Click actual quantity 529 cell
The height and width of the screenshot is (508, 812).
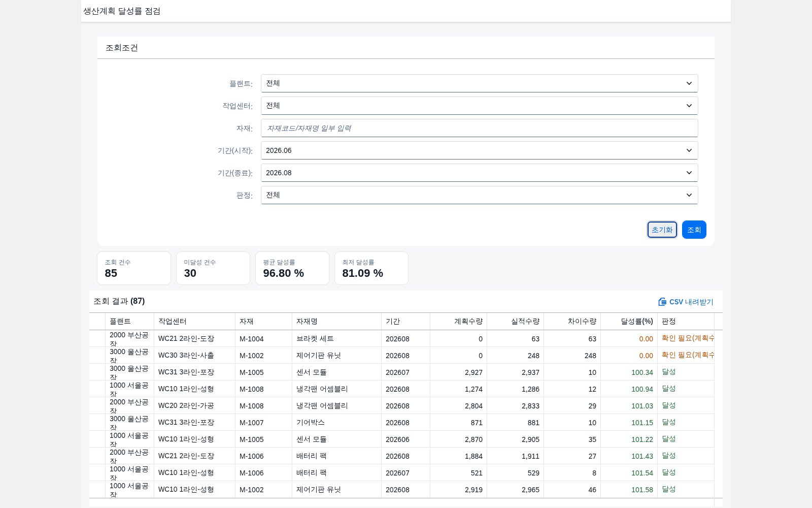pyautogui.click(x=515, y=473)
